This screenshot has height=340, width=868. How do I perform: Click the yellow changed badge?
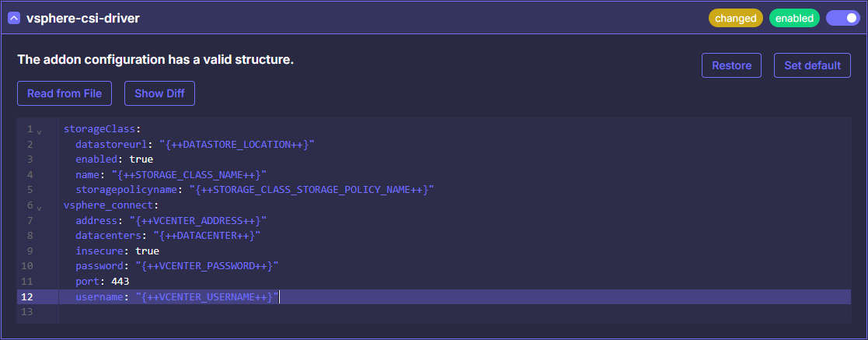click(735, 18)
